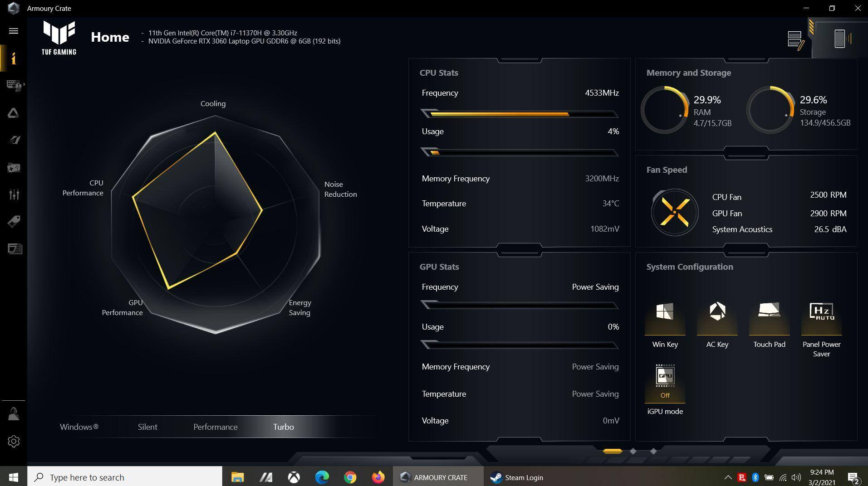Open the hamburger menu in the sidebar

point(14,31)
